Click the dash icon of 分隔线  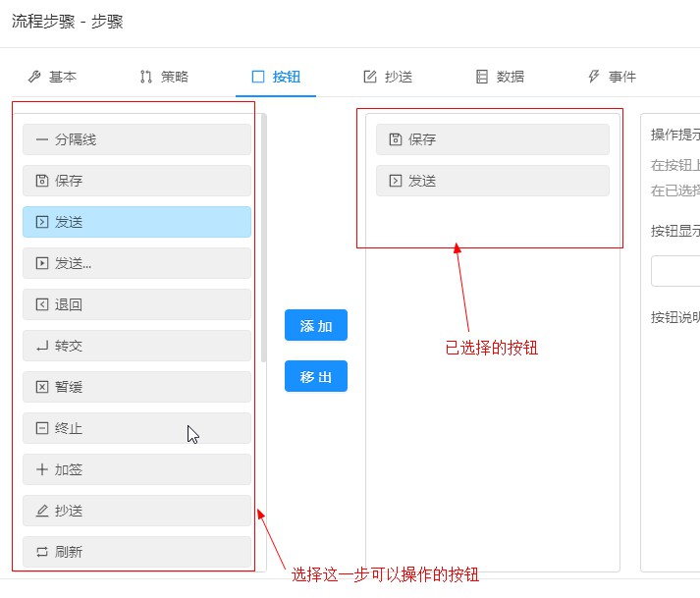point(42,139)
